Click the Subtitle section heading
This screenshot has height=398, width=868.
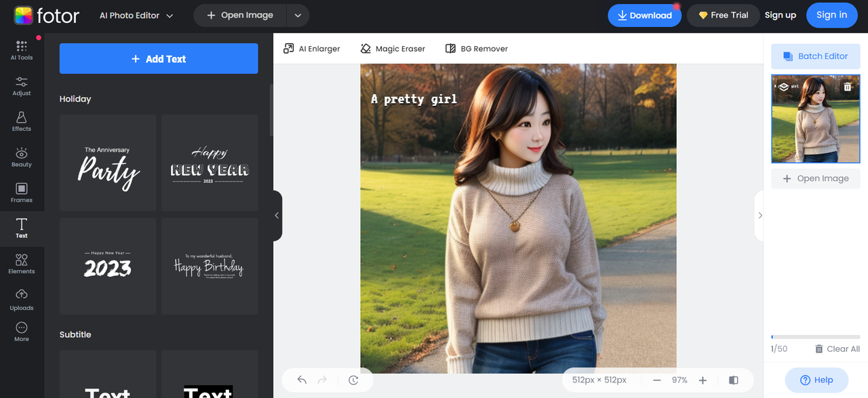(75, 334)
